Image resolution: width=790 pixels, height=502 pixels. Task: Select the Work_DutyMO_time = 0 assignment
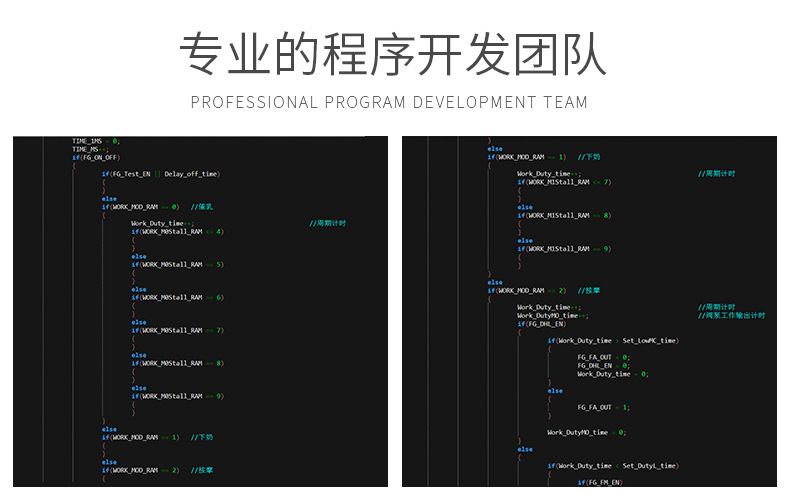click(586, 432)
